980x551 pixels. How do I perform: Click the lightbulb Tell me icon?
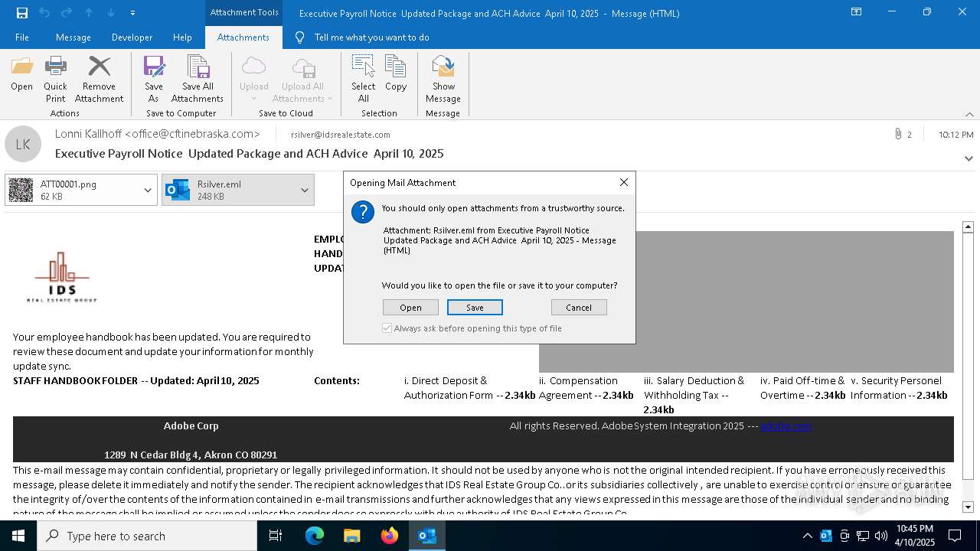pos(300,37)
